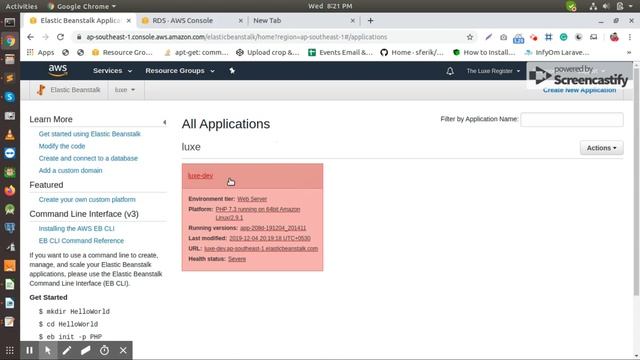640x360 pixels.
Task: Click the camera extension icon in Chrome toolbar
Action: click(504, 37)
